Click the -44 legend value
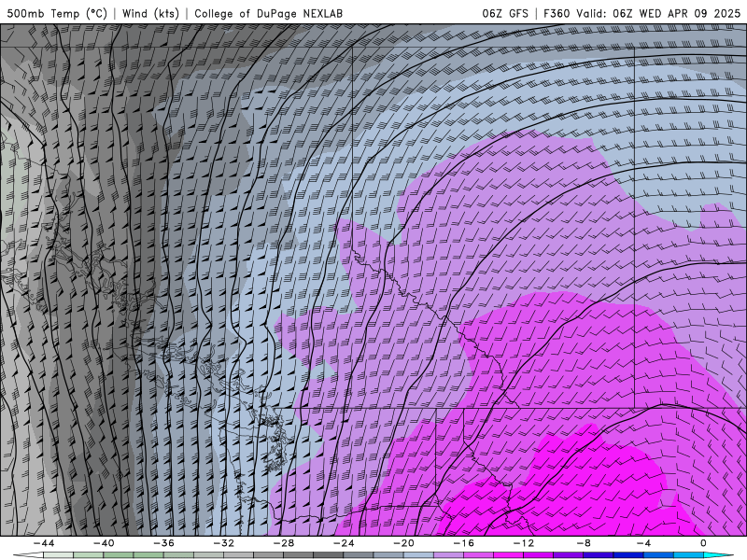 (44, 543)
